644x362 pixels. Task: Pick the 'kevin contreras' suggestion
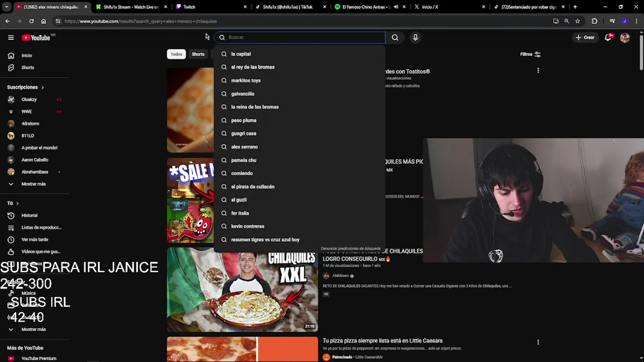pyautogui.click(x=300, y=226)
